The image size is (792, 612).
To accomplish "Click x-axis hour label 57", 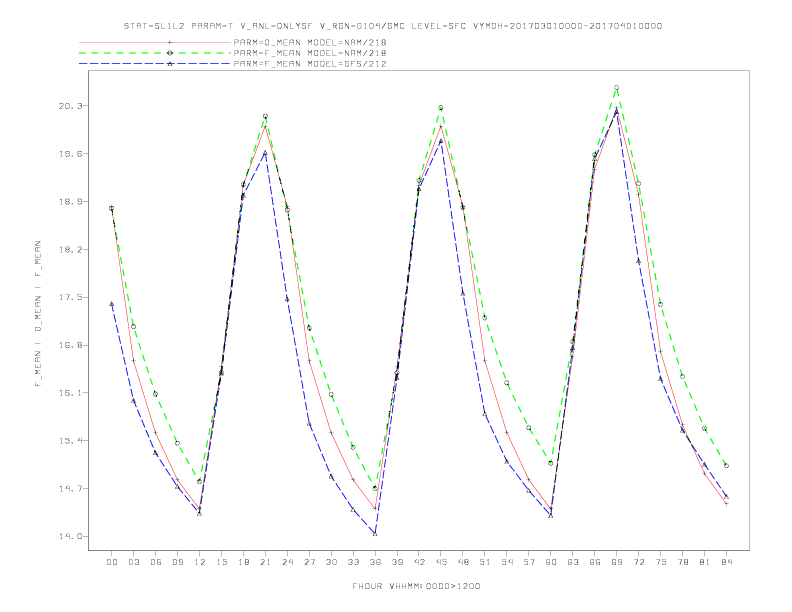I will click(529, 562).
